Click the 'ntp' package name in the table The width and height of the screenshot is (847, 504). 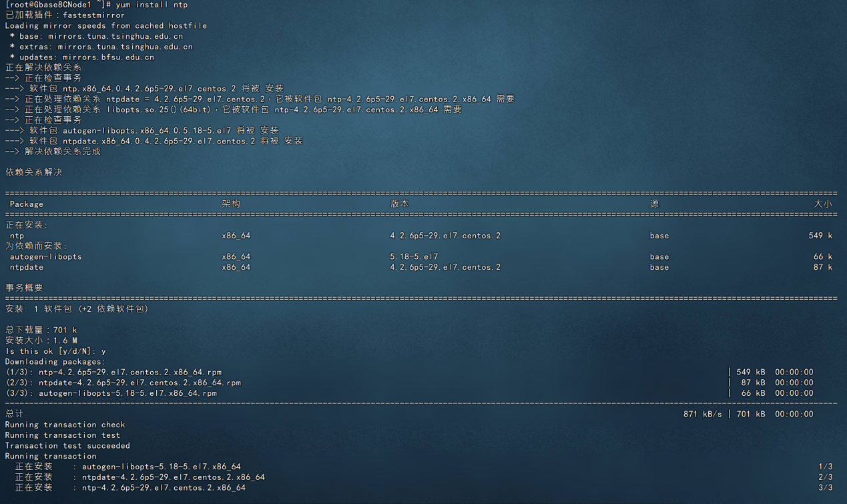pyautogui.click(x=17, y=236)
